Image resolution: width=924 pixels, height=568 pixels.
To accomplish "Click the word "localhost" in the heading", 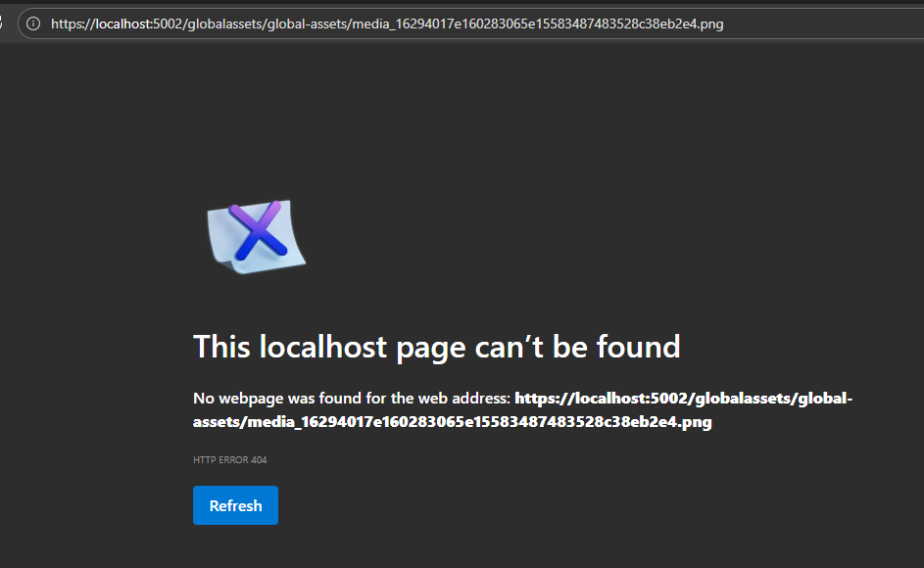I will coord(323,347).
